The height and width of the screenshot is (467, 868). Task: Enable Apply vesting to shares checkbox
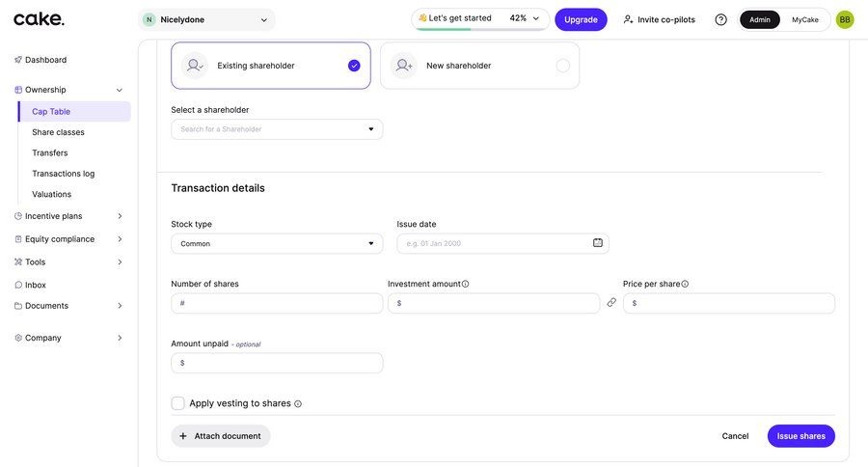click(178, 403)
